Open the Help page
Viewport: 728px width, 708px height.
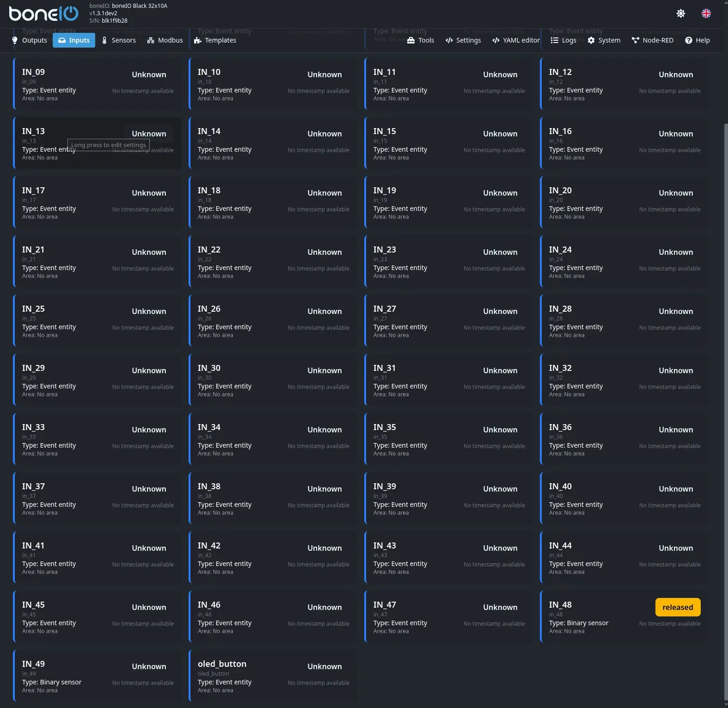click(x=697, y=40)
